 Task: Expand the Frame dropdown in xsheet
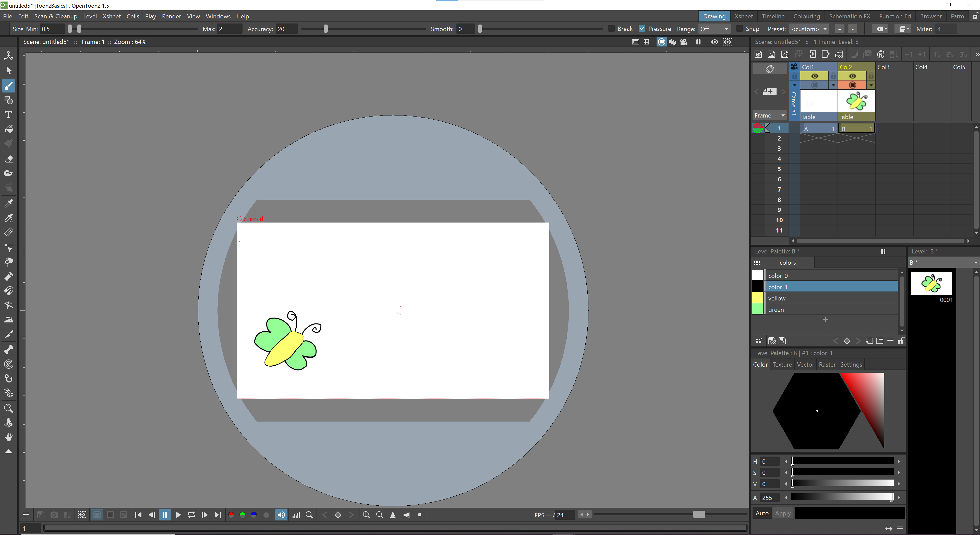770,115
